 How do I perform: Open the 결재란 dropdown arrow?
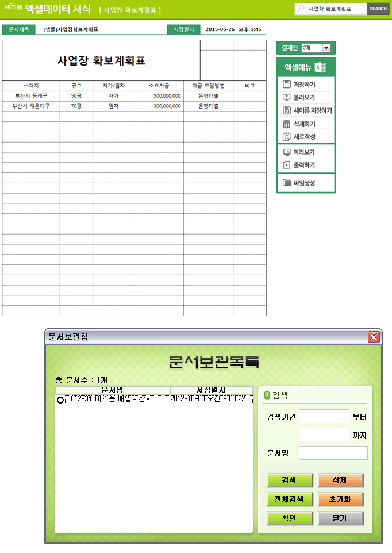click(326, 48)
